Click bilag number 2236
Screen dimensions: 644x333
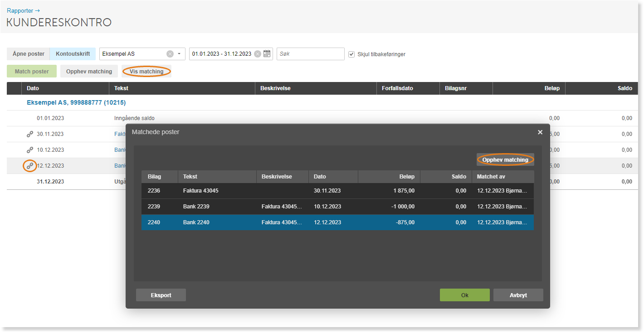pos(154,191)
